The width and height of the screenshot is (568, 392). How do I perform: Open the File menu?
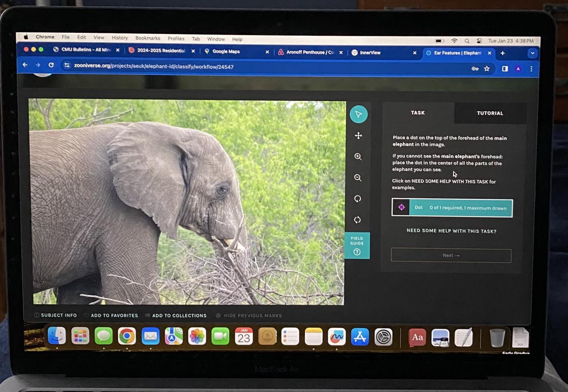pyautogui.click(x=66, y=37)
